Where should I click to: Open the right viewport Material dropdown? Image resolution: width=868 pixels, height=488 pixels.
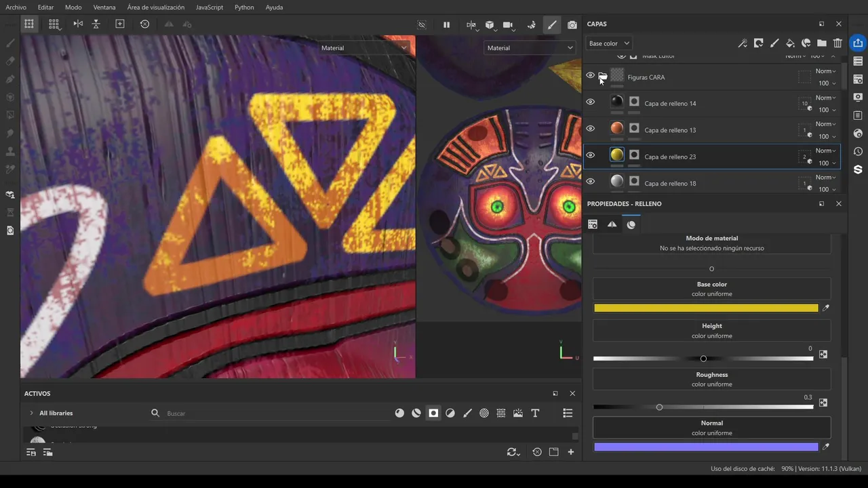pyautogui.click(x=530, y=48)
